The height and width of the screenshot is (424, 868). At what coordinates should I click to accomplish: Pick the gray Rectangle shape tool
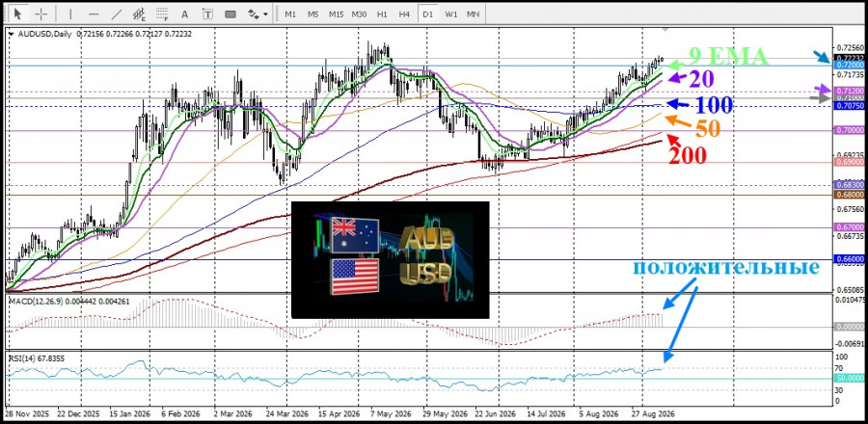(231, 13)
